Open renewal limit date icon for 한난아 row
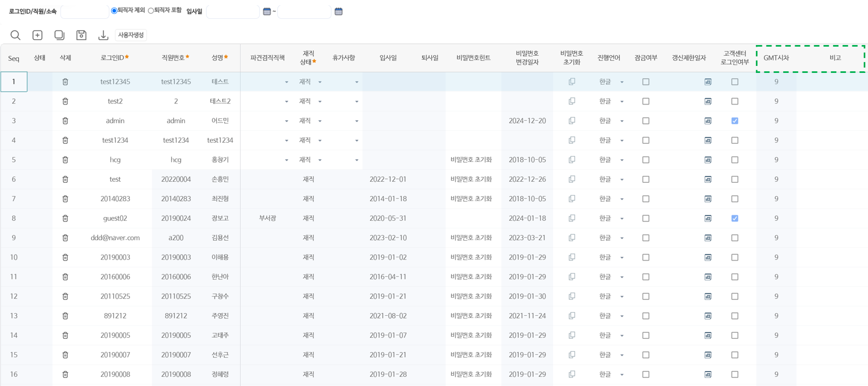 pyautogui.click(x=708, y=277)
